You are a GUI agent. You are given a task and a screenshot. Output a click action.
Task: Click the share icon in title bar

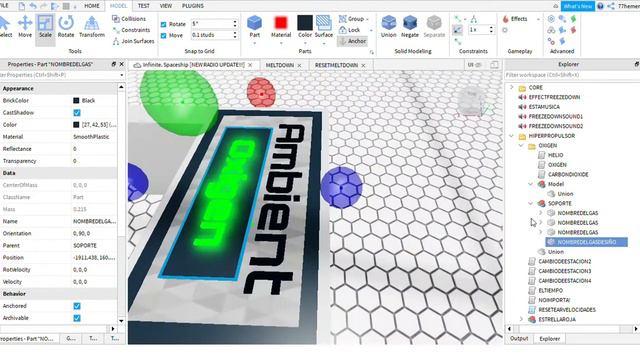coord(611,6)
